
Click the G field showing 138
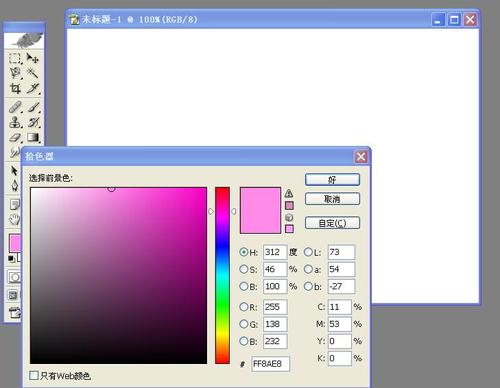coord(275,324)
